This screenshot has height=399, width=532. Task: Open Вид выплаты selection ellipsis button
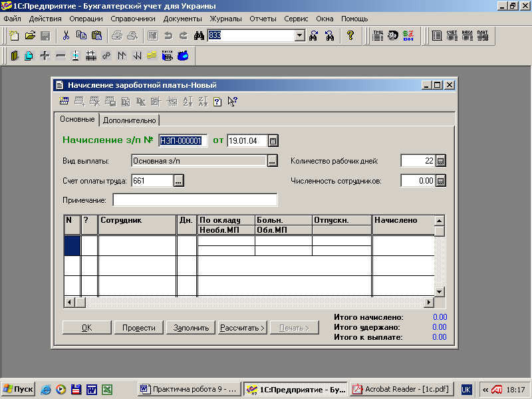[x=272, y=161]
